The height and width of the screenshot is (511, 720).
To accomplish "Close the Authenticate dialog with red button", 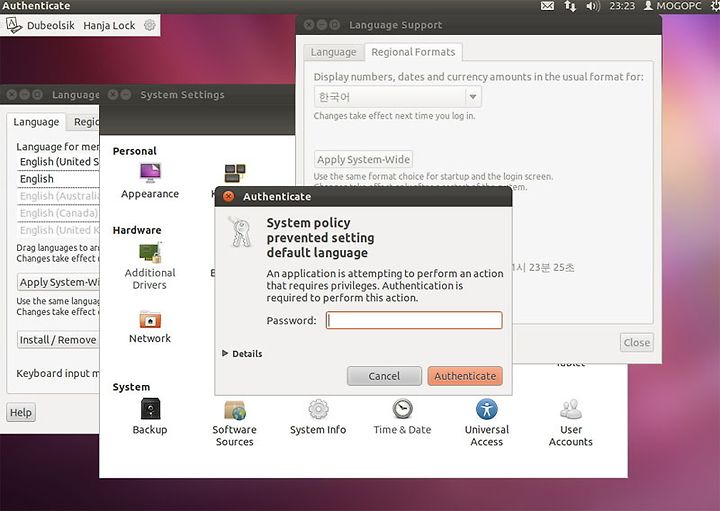I will [228, 197].
